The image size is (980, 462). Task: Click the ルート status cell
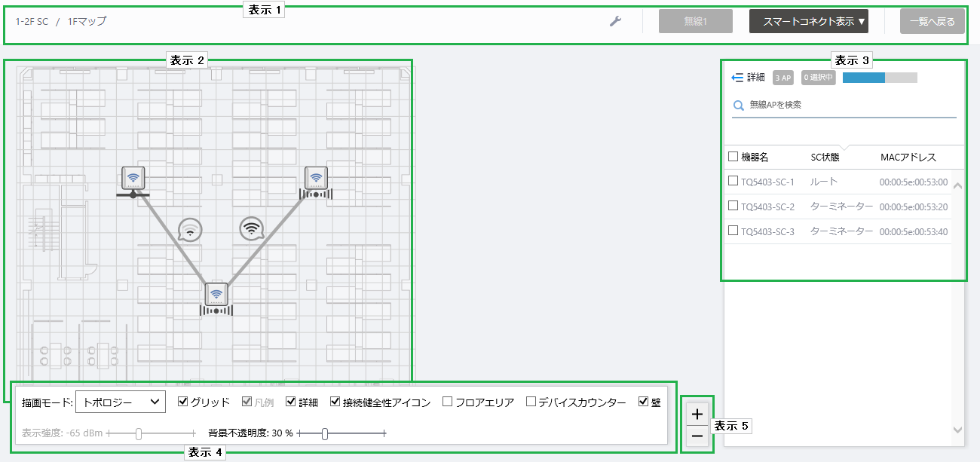click(x=824, y=182)
